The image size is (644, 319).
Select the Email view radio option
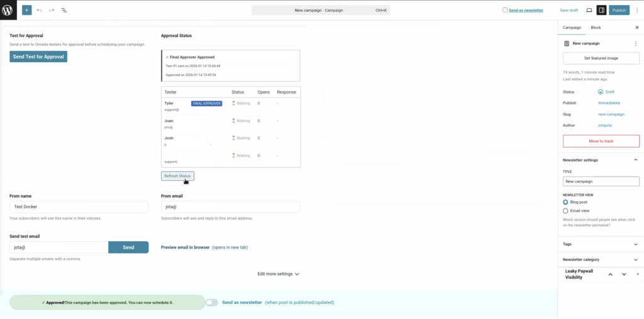point(566,211)
